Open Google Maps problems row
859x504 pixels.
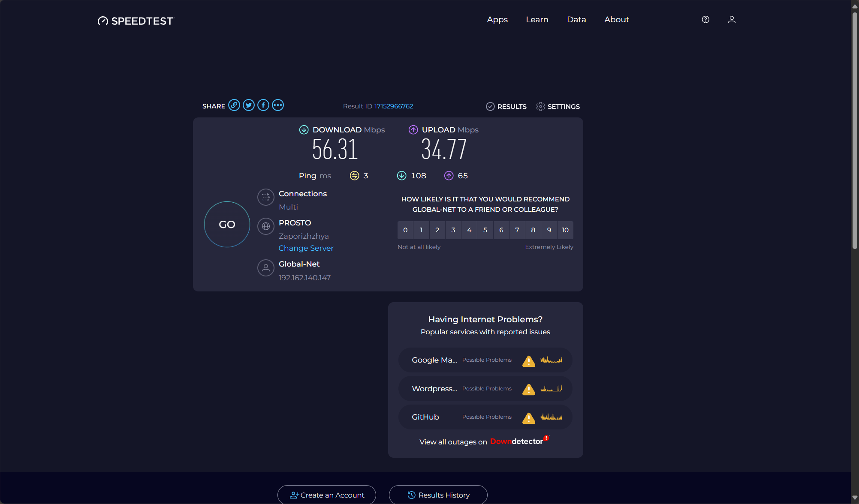[x=485, y=360]
